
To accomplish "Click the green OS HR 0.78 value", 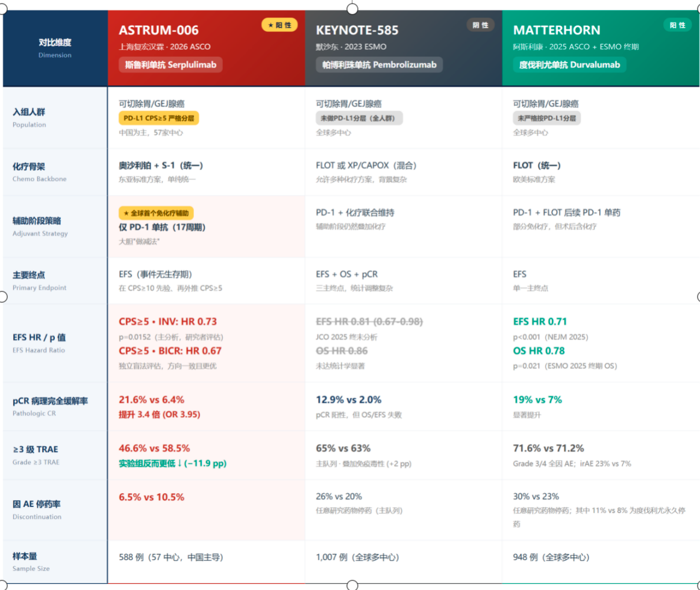I will point(539,351).
